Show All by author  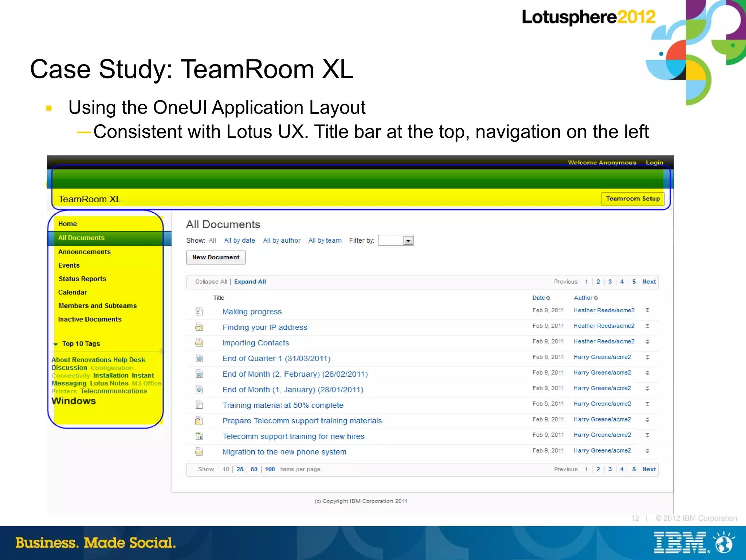pos(282,240)
